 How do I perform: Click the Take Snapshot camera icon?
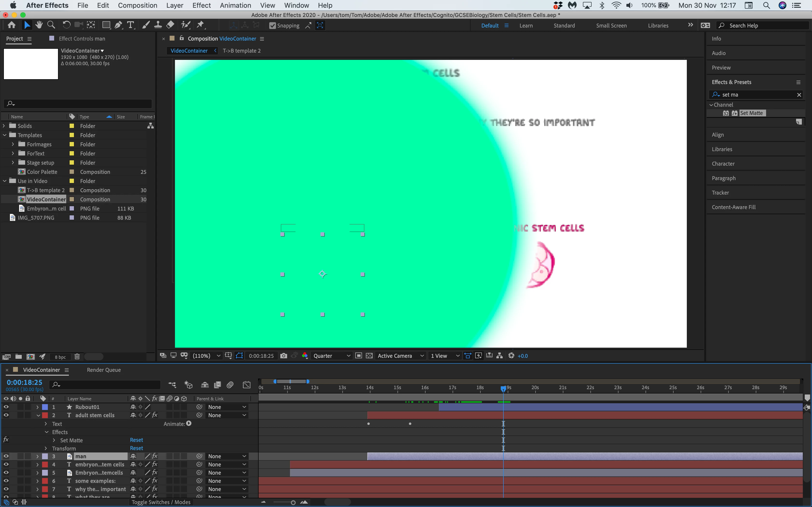283,356
